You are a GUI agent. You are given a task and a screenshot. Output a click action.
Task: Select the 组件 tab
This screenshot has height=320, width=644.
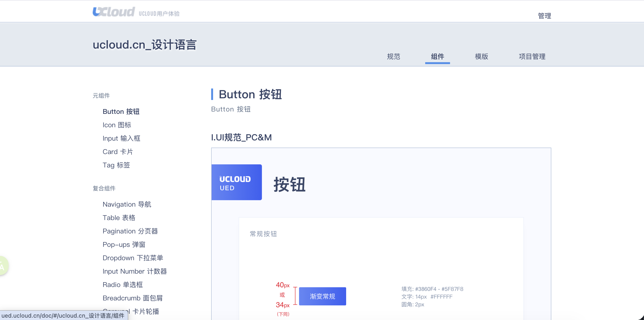click(437, 57)
